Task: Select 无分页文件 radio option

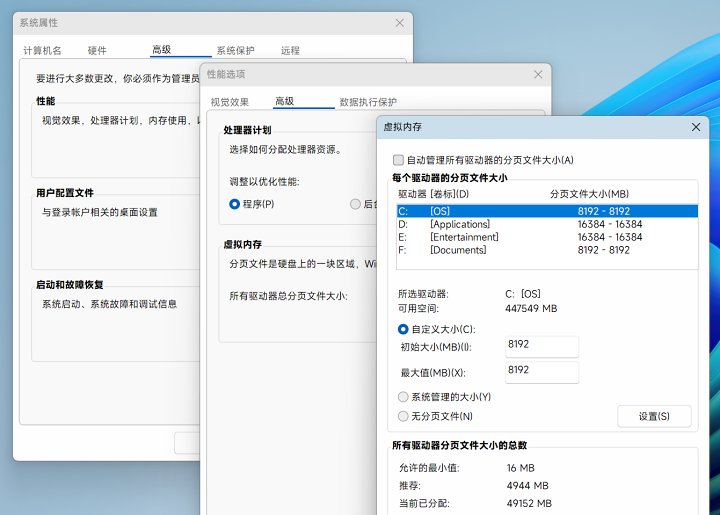Action: click(x=403, y=416)
